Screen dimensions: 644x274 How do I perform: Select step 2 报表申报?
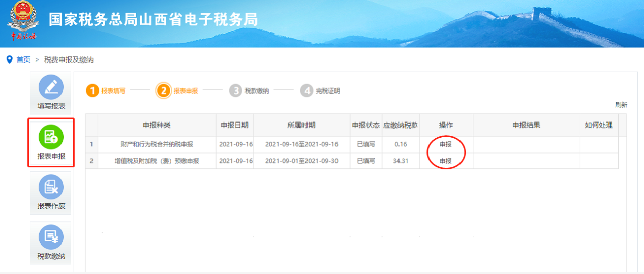[x=178, y=91]
